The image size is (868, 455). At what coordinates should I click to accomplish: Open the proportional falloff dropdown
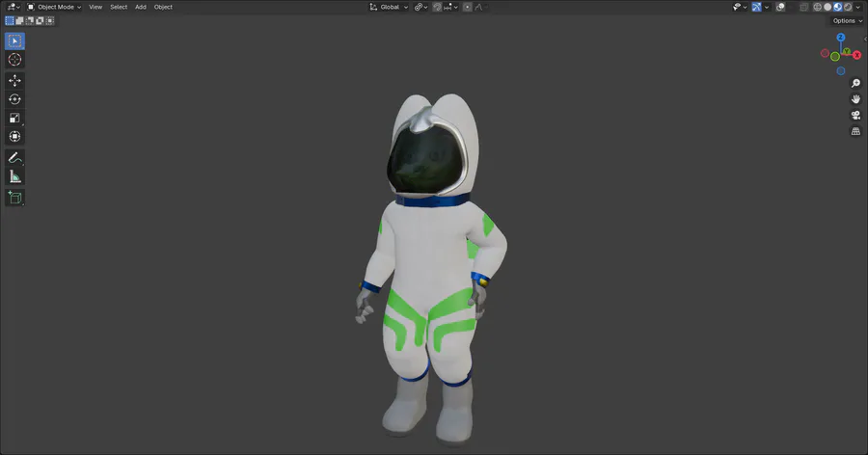click(478, 7)
